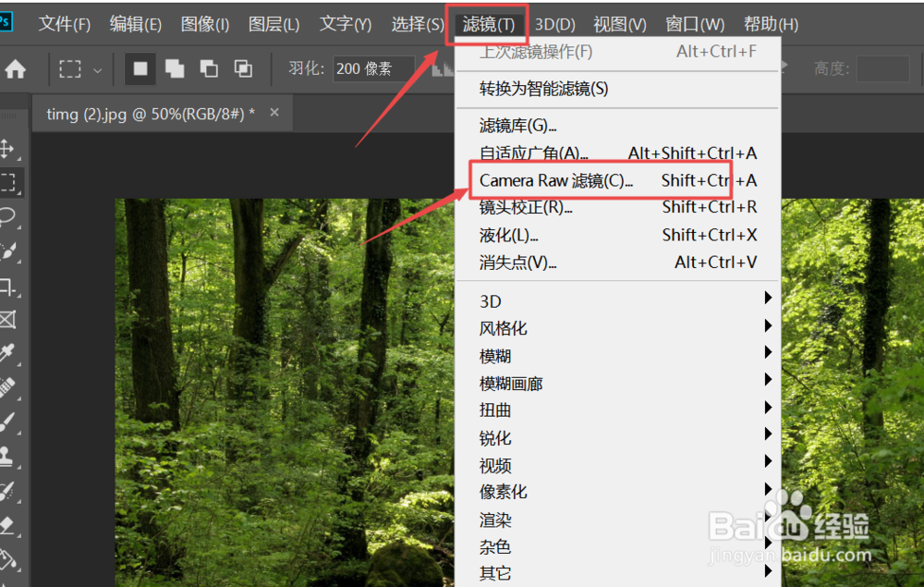Select the Subtract from Selection icon

click(x=209, y=69)
